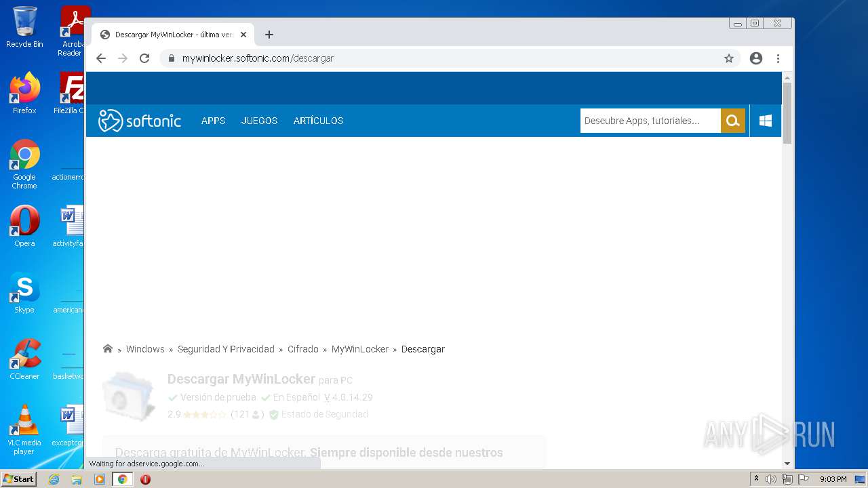Go back with the browser back arrow
Viewport: 868px width, 488px height.
coord(101,58)
